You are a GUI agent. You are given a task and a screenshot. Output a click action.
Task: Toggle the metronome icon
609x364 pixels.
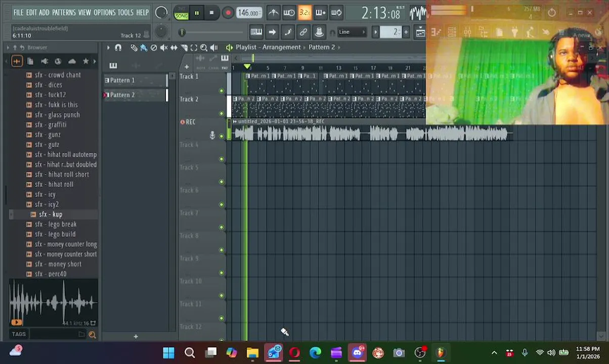(x=273, y=13)
